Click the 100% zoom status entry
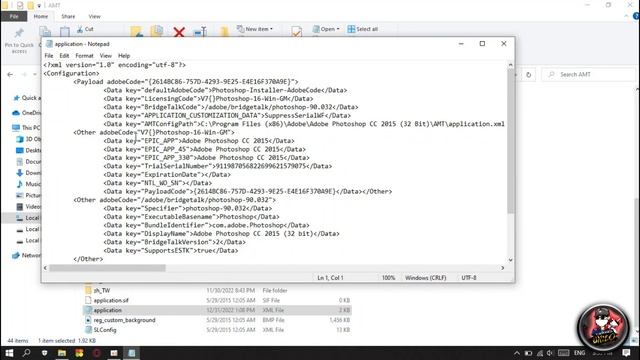Image resolution: width=640 pixels, height=360 pixels. 388,278
